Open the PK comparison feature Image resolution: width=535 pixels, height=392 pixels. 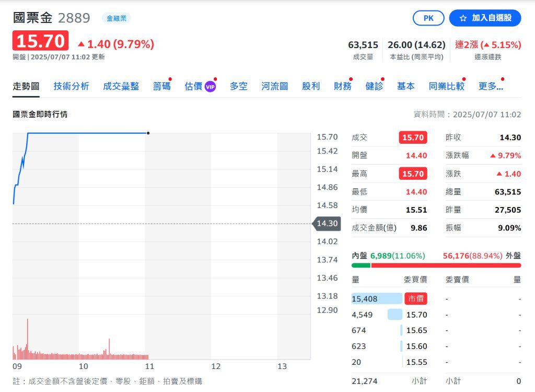tap(428, 18)
